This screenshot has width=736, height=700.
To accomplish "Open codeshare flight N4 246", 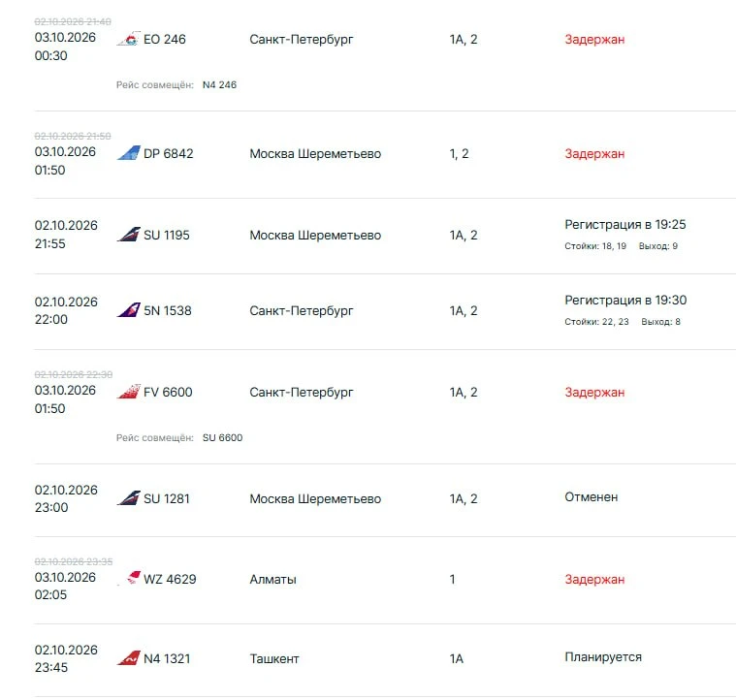I will (x=219, y=85).
